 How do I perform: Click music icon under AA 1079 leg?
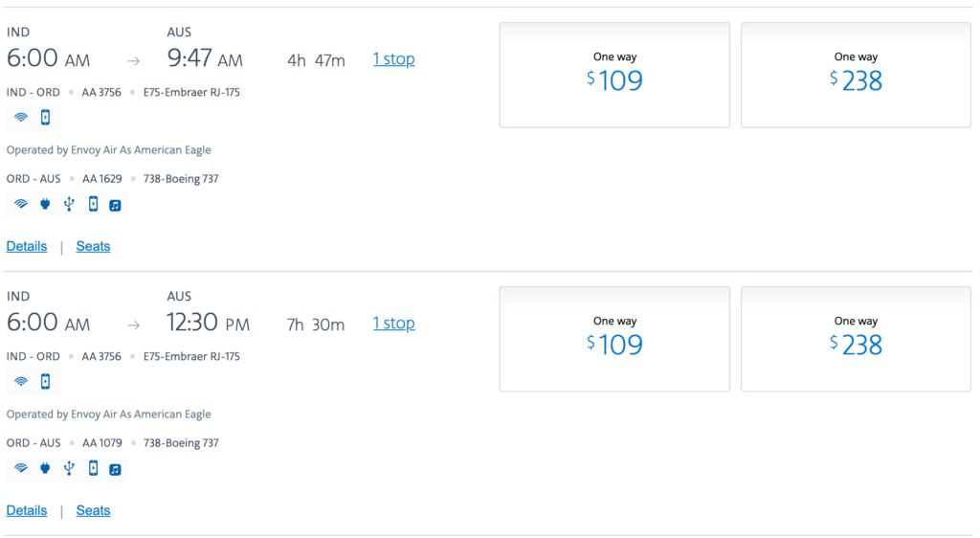115,470
